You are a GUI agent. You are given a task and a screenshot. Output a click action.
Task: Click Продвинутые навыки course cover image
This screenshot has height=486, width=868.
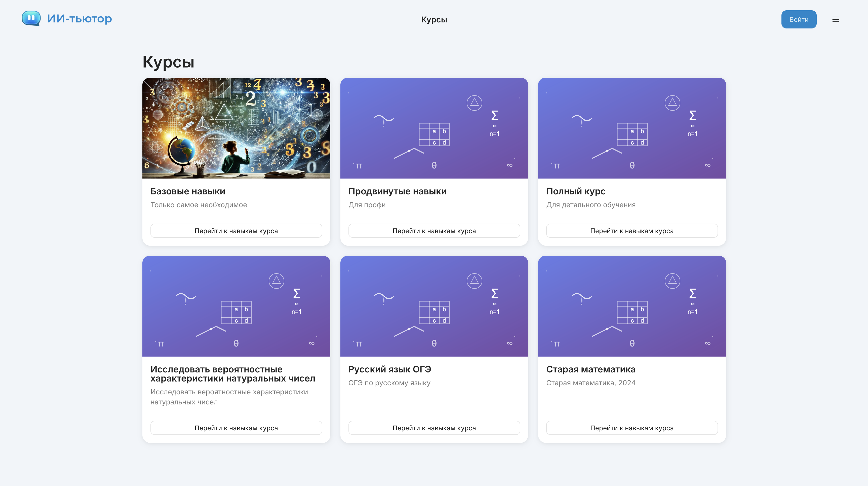pyautogui.click(x=434, y=128)
